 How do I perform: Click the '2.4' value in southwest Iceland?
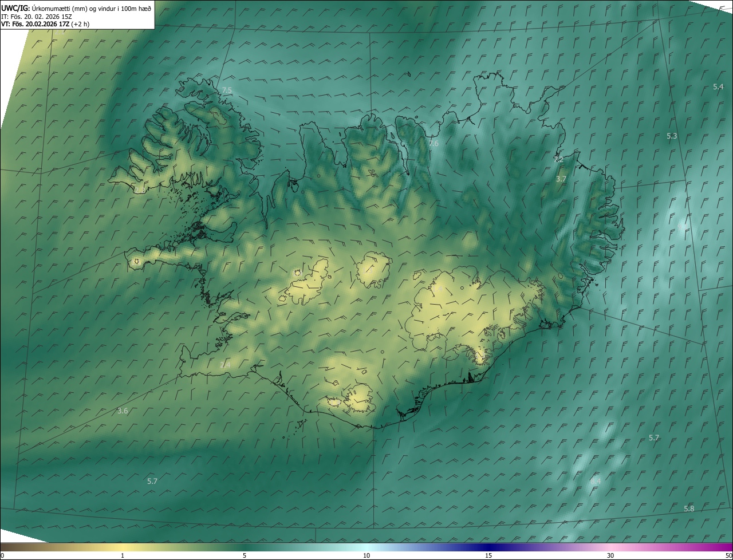click(x=225, y=365)
